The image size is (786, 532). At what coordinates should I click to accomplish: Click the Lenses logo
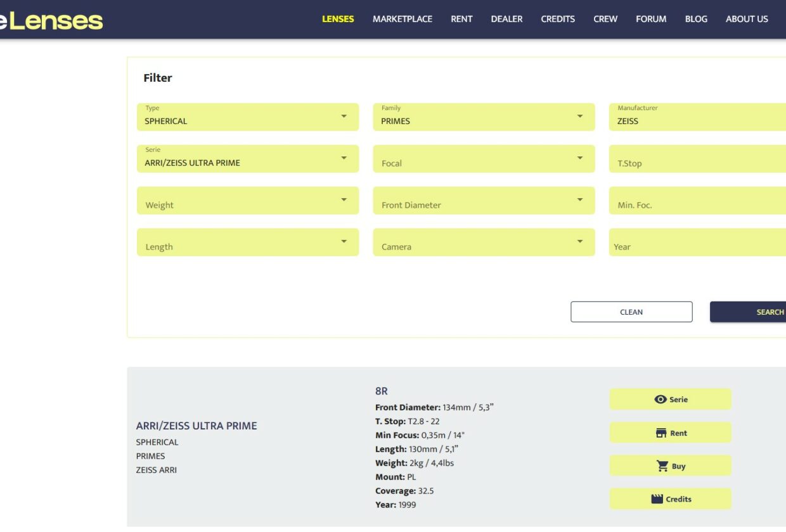click(51, 20)
